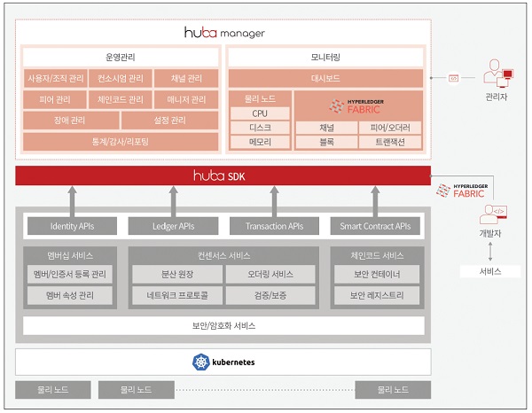
Task: Click the upward arrow above Identity APIs
Action: click(72, 201)
